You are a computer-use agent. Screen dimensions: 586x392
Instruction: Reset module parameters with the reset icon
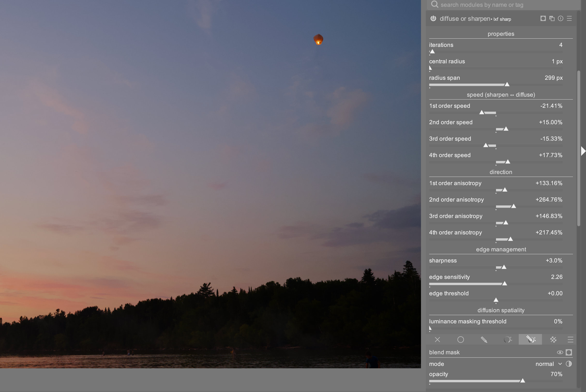click(x=561, y=18)
